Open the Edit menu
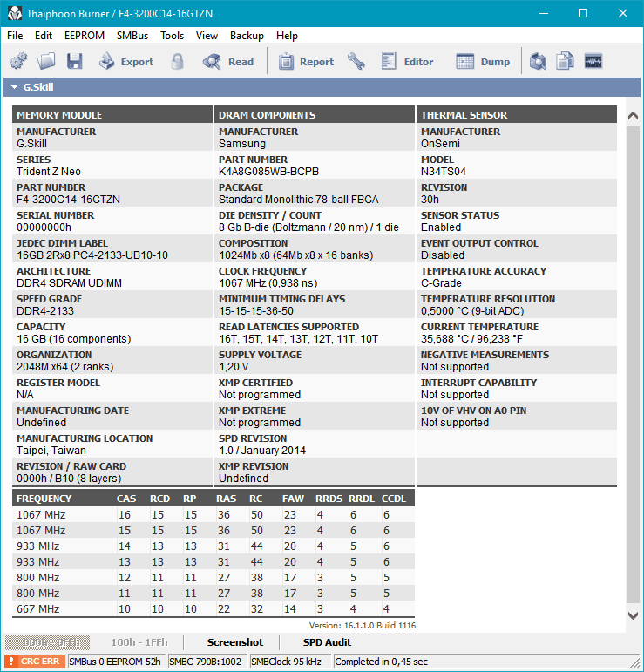Viewport: 644px width, 672px height. [x=44, y=36]
